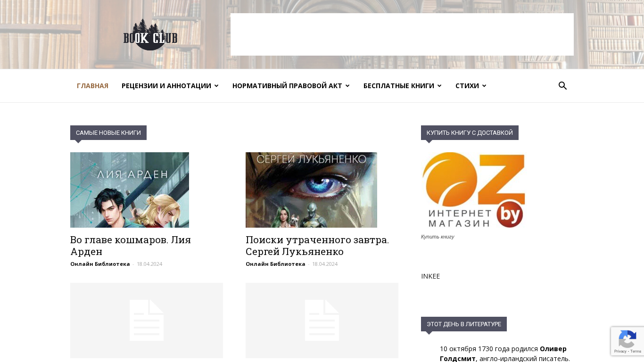Open Онлайн Библиотека author under Лукьяненко post

click(x=275, y=264)
